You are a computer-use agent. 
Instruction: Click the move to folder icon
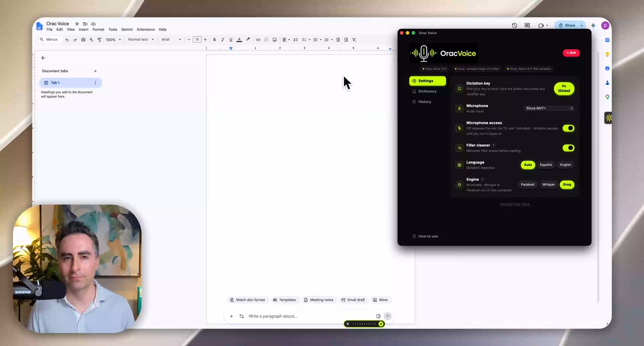click(85, 24)
